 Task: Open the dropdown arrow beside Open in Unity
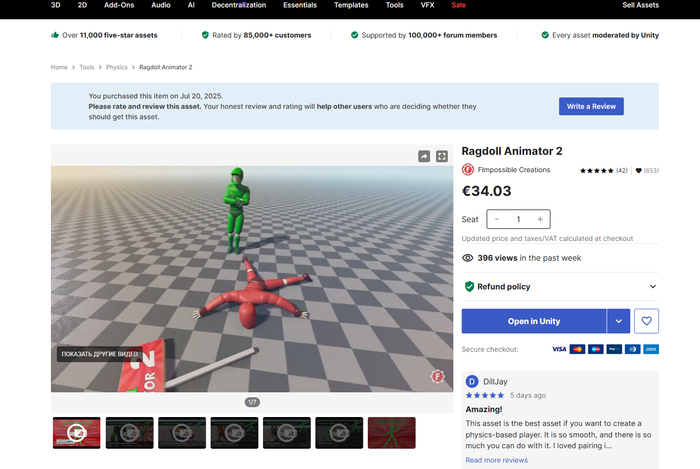click(619, 321)
